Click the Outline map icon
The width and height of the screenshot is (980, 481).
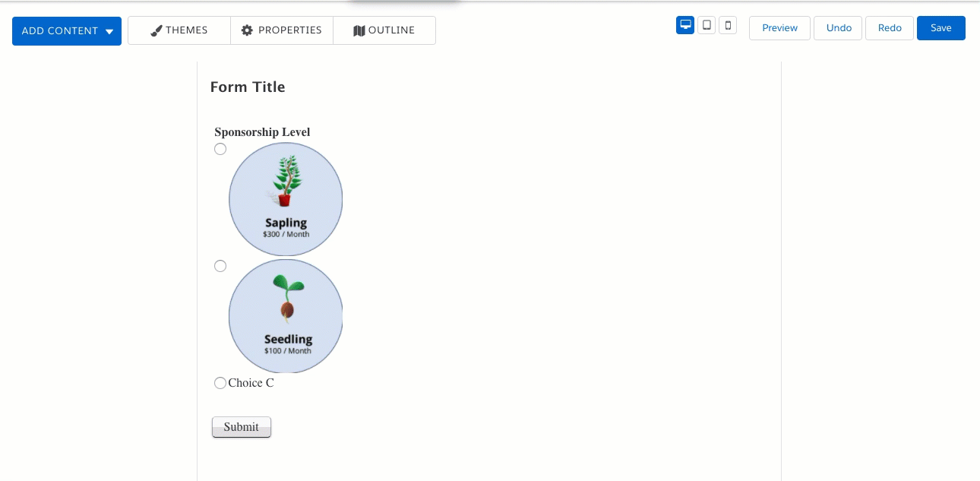click(x=359, y=30)
